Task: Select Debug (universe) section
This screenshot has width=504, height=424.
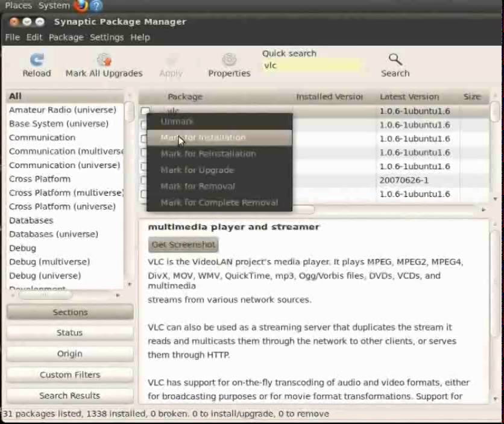Action: coord(65,276)
